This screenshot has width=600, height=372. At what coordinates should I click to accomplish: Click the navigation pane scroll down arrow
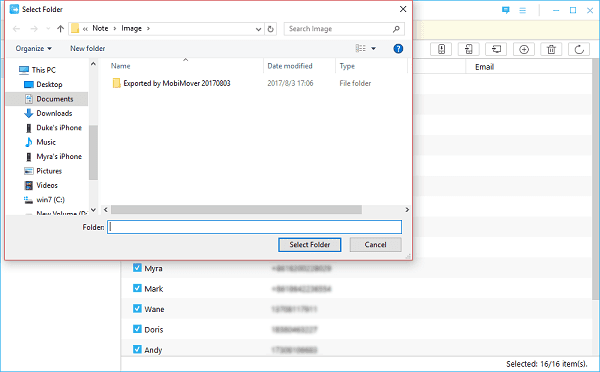click(x=93, y=210)
